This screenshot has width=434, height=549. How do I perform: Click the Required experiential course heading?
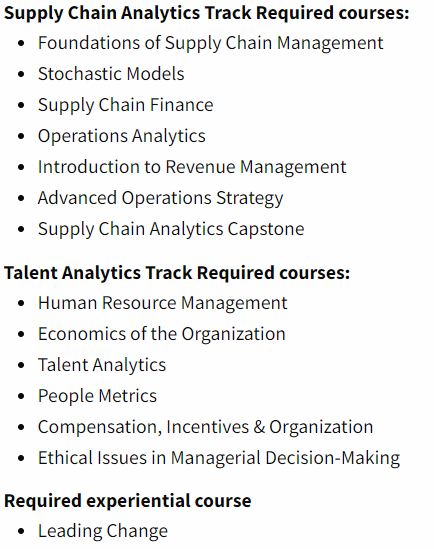click(x=128, y=501)
